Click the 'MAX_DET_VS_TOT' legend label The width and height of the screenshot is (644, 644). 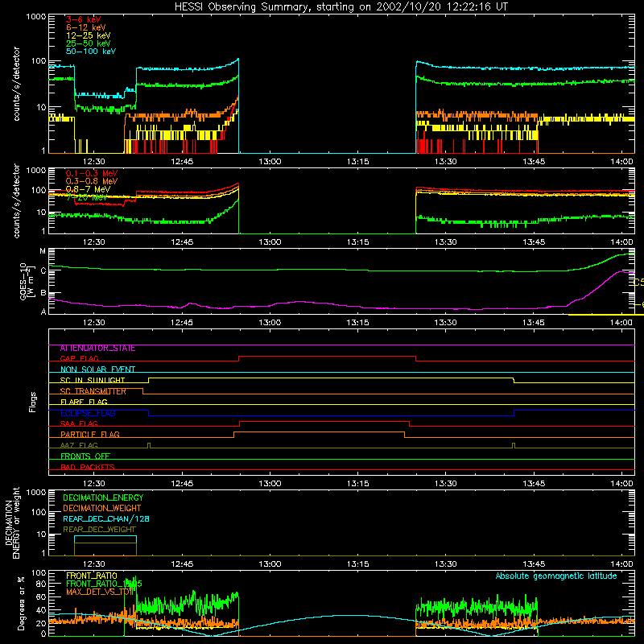[x=100, y=592]
